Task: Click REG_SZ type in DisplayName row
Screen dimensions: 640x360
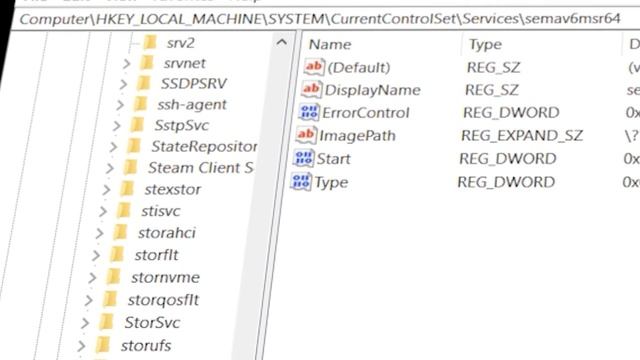Action: (x=492, y=90)
